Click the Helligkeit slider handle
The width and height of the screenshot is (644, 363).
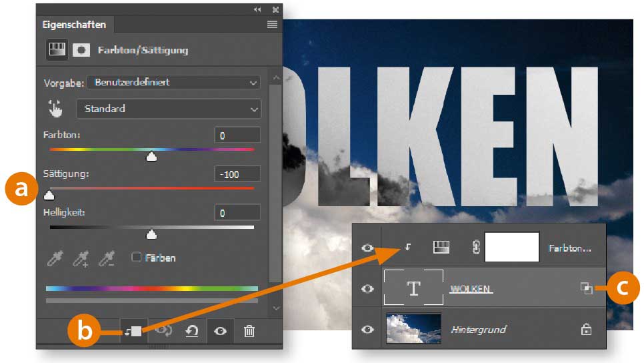coord(151,234)
